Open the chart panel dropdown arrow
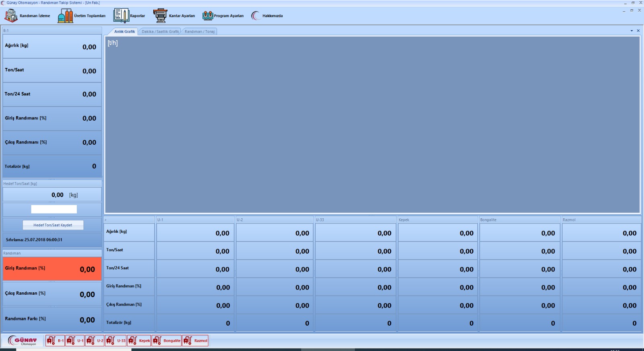Screen dimensions: 644x351 click(632, 31)
